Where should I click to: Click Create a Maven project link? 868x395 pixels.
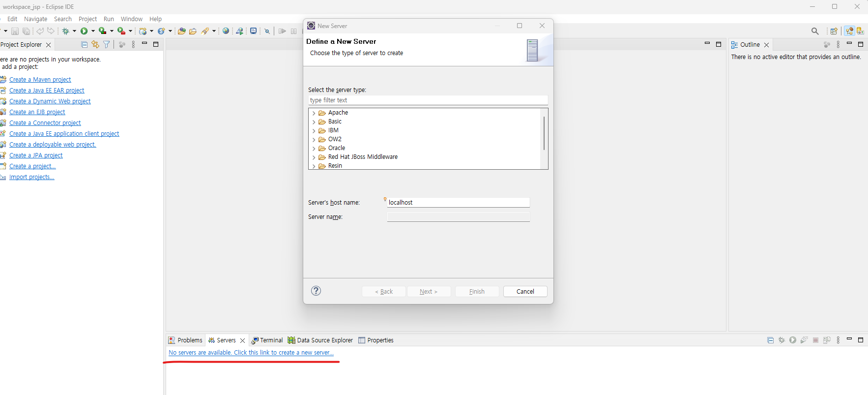[x=40, y=80]
